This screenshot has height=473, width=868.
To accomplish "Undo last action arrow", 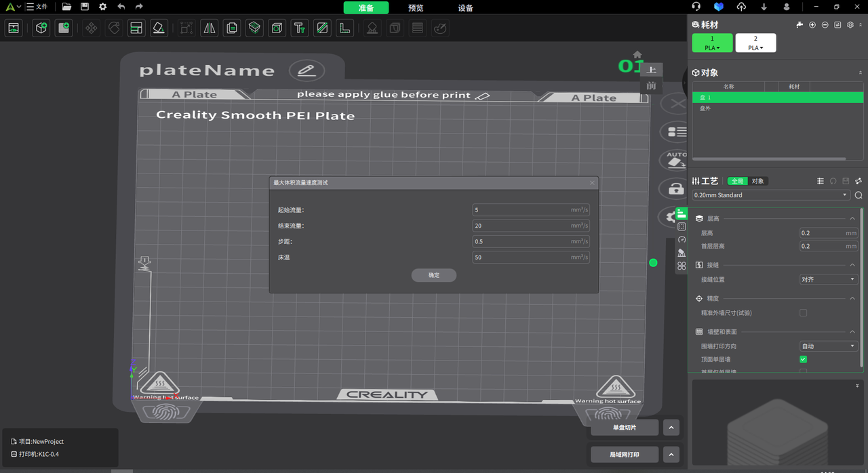I will click(121, 7).
